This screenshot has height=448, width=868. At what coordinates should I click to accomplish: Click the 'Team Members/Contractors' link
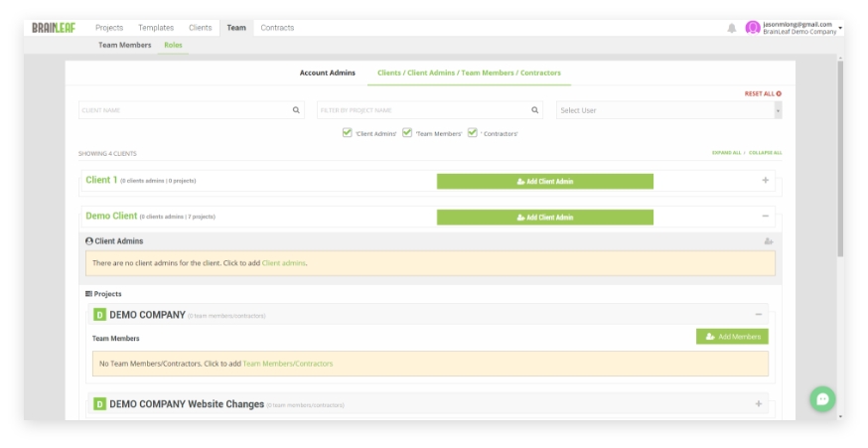(288, 364)
